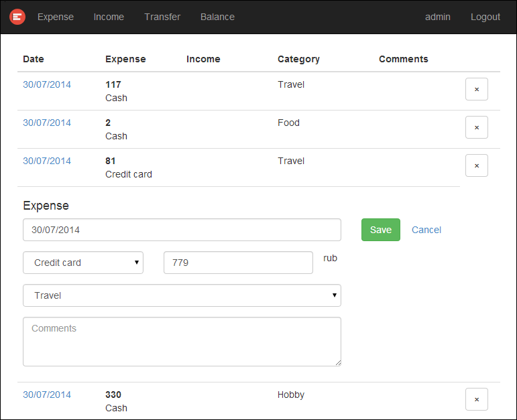
Task: Open the date link of the Hobby expense
Action: click(47, 395)
